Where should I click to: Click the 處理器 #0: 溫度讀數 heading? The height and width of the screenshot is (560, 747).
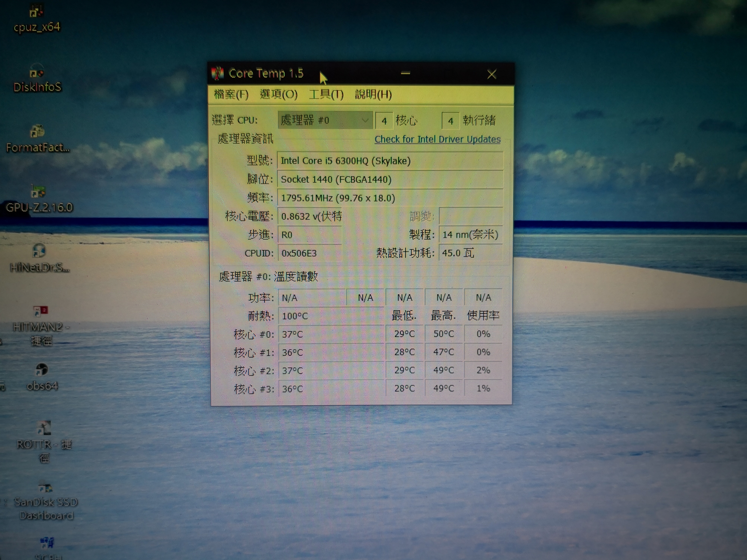(268, 277)
